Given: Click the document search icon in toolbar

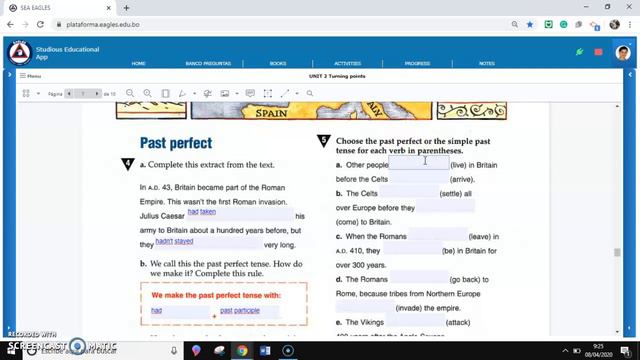Looking at the screenshot, I should coord(310,93).
